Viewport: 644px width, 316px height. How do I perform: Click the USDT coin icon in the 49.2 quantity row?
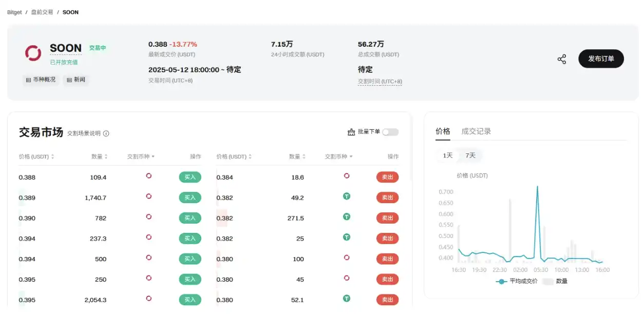click(x=347, y=196)
